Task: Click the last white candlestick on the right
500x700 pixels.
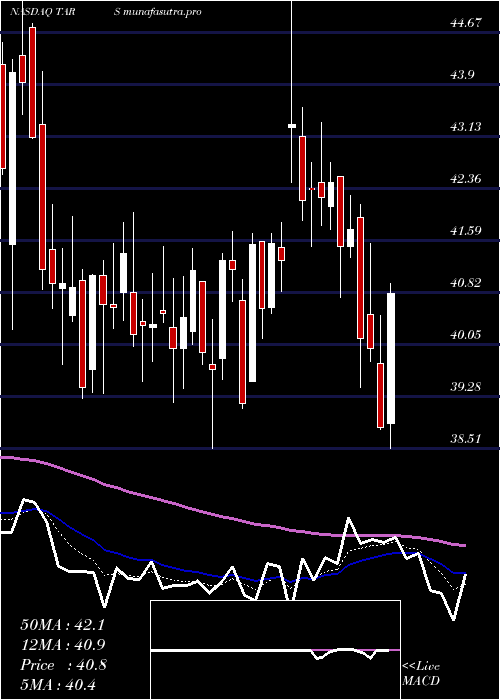Action: [391, 358]
